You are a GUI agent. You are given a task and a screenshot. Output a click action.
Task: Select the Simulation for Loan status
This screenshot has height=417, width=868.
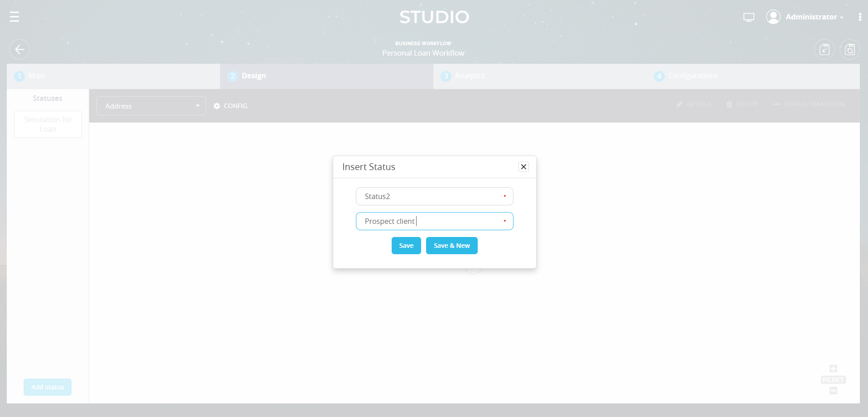click(48, 124)
